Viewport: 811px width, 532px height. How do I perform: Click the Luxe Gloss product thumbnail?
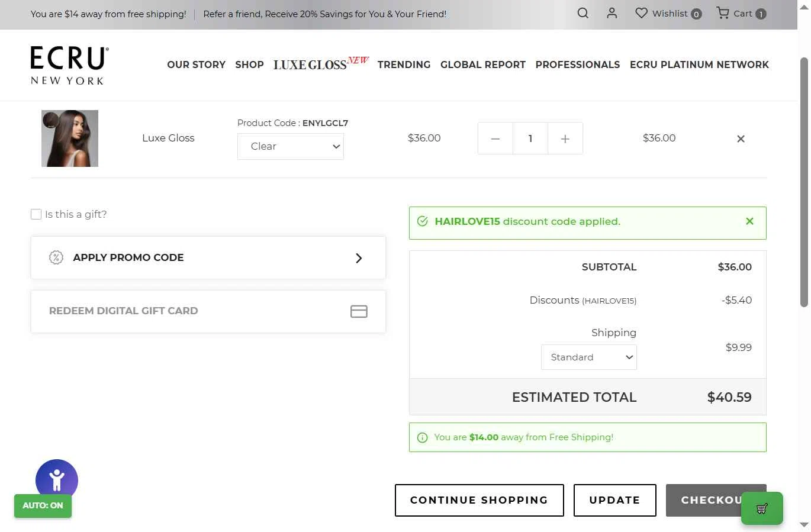click(70, 138)
